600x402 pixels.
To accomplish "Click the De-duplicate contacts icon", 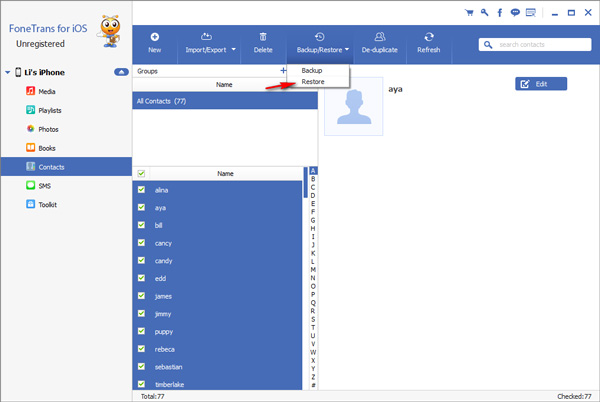I will 380,37.
